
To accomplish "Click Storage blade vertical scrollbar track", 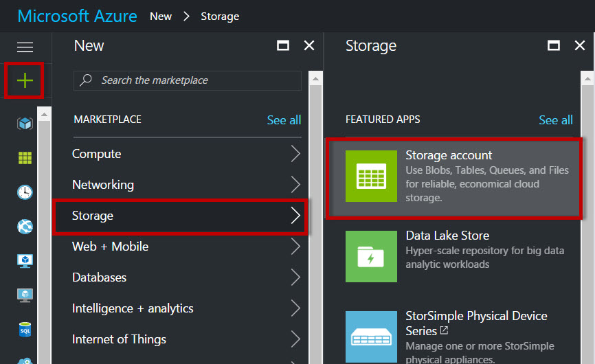I will click(587, 225).
